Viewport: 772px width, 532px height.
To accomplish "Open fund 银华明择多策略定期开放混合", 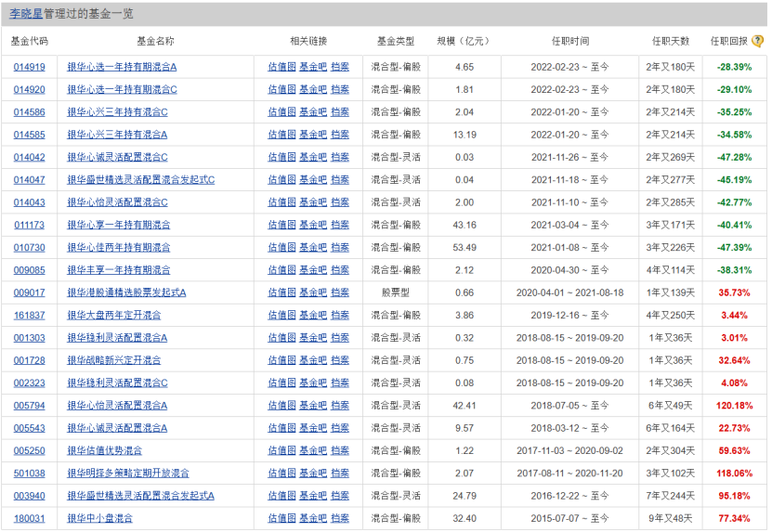I will [x=128, y=474].
